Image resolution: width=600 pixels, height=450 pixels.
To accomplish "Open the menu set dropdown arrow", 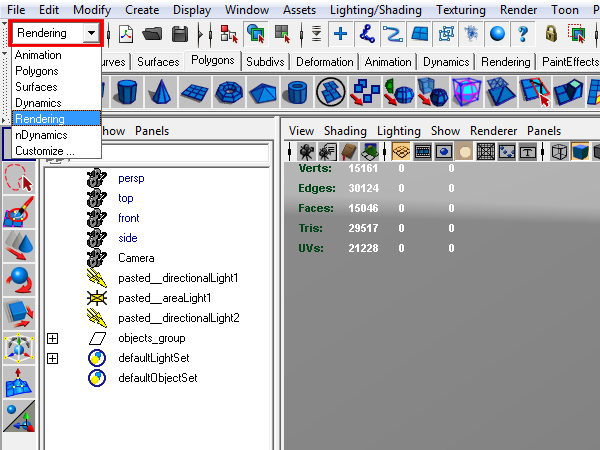I will (91, 33).
